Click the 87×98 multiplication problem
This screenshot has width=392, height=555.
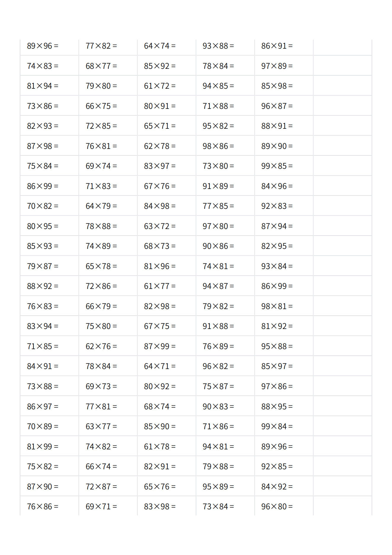(43, 146)
